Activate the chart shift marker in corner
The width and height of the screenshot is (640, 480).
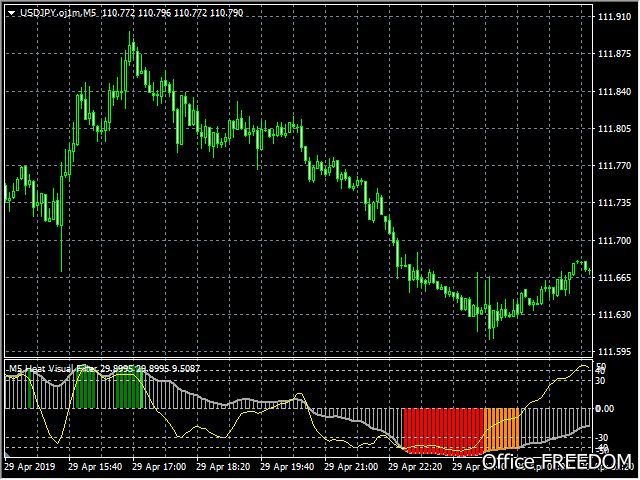coord(7,453)
